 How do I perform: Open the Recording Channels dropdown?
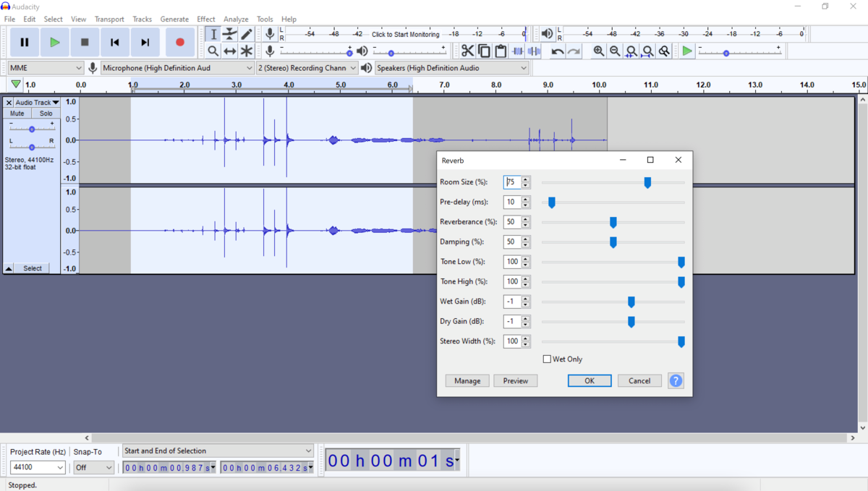[x=307, y=68]
